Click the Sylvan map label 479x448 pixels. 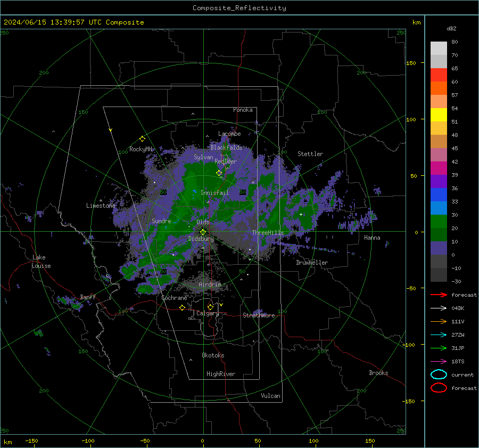point(203,157)
